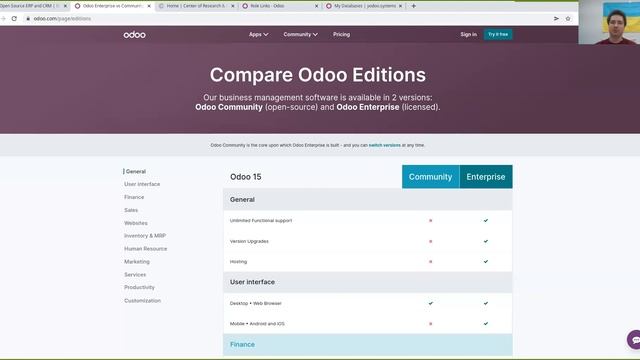Expand the Apps dropdown menu
The width and height of the screenshot is (640, 360).
pos(258,34)
